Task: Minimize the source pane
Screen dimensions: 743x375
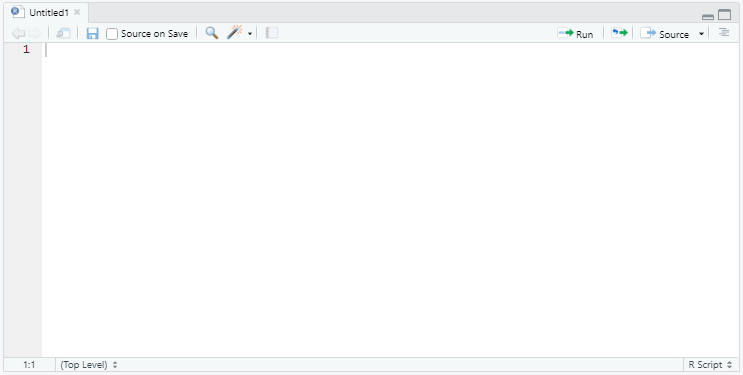Action: 708,17
